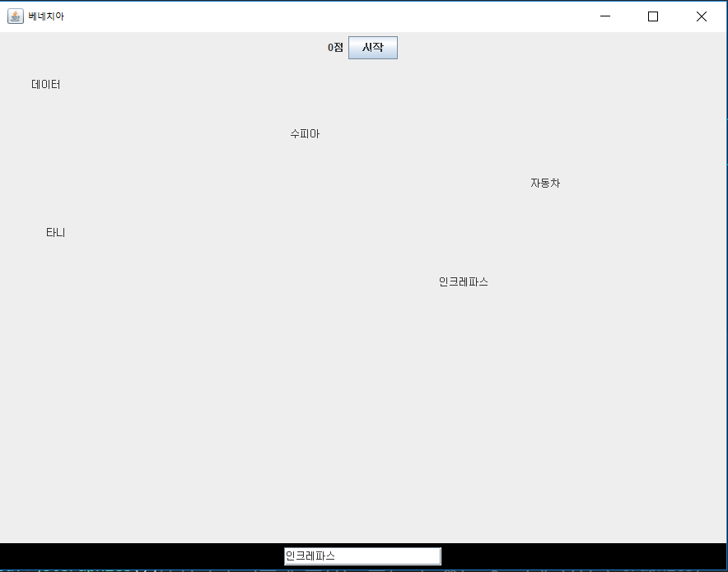Click the falling word 데이터
Image resolution: width=728 pixels, height=572 pixels.
(x=44, y=84)
